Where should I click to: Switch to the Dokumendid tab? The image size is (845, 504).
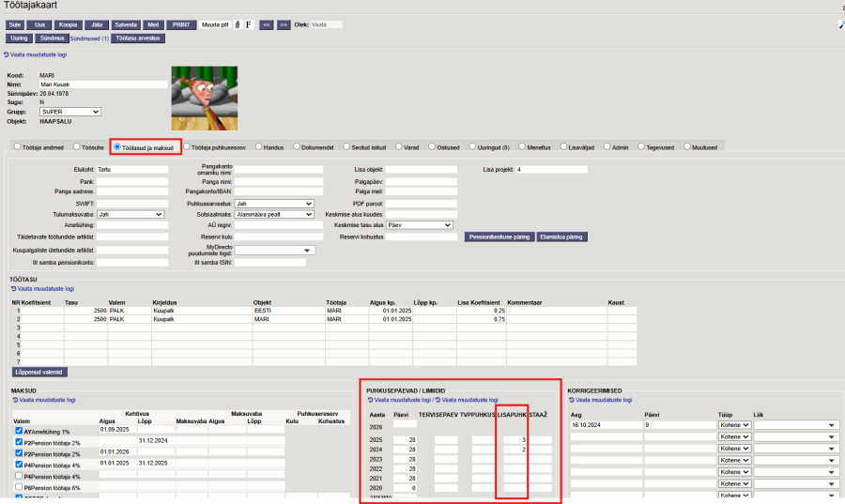coord(298,147)
